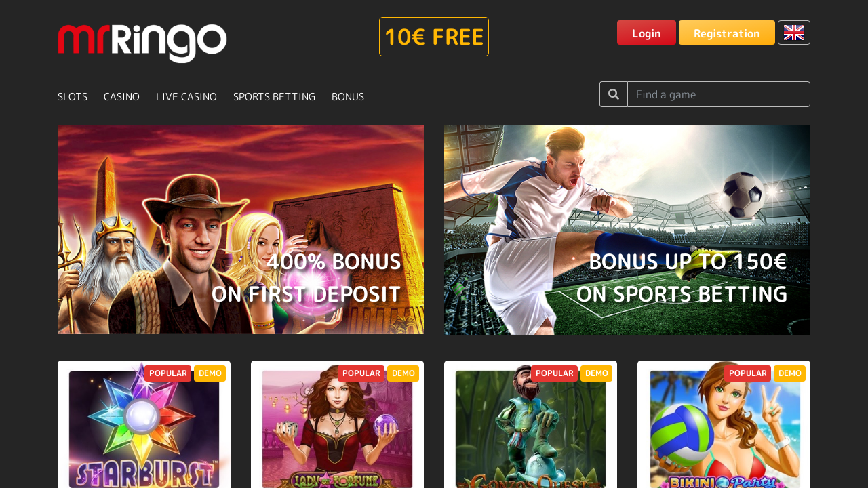Viewport: 868px width, 488px height.
Task: Navigate to SPORTS BETTING
Action: 274,97
